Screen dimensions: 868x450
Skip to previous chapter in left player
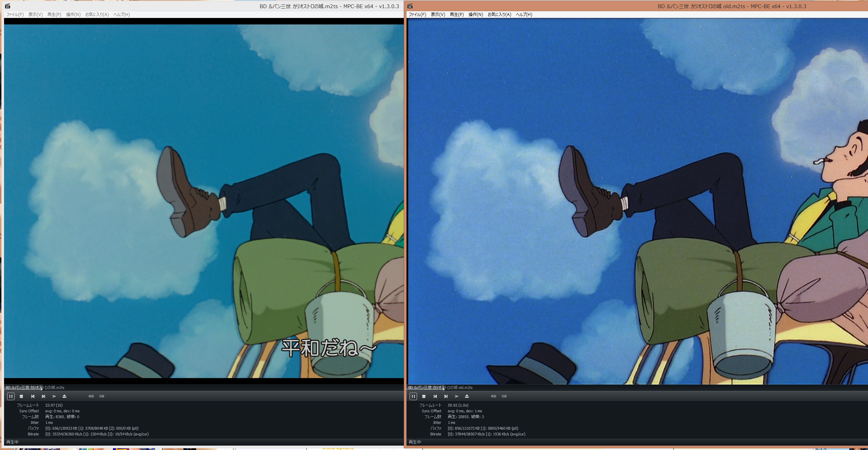point(33,396)
